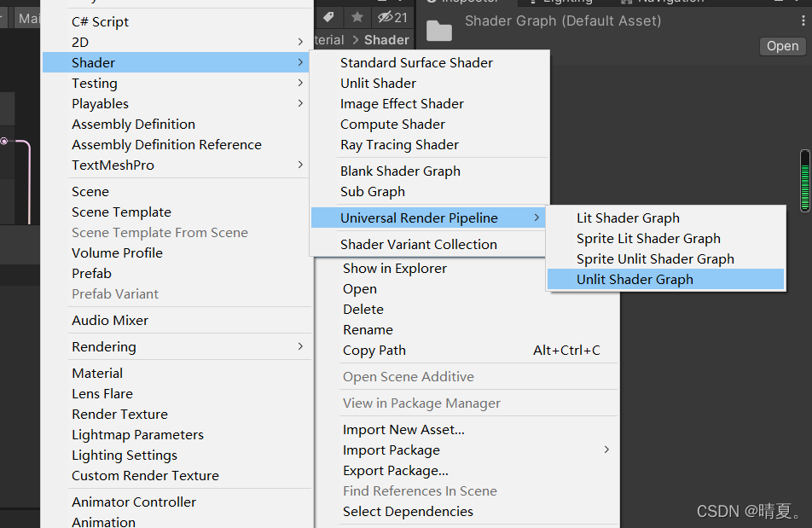Viewport: 812px width, 528px height.
Task: Choose Assembly Definition menu entry
Action: tap(176, 125)
